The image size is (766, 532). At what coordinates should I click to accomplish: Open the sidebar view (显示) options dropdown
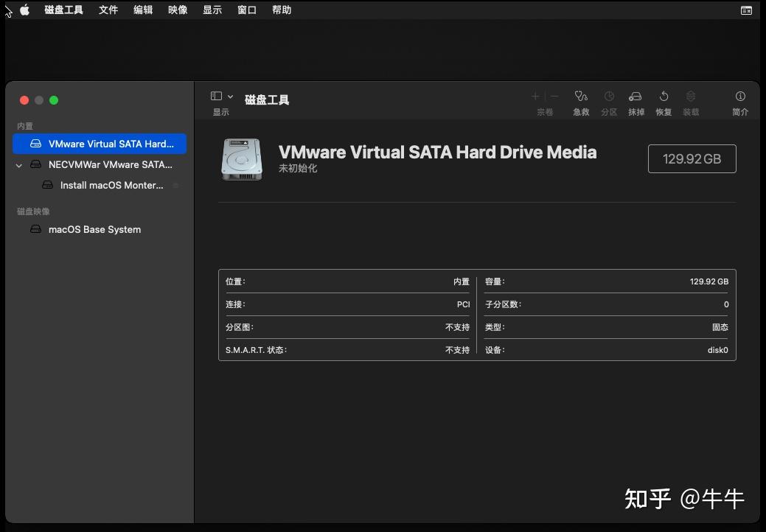(220, 96)
